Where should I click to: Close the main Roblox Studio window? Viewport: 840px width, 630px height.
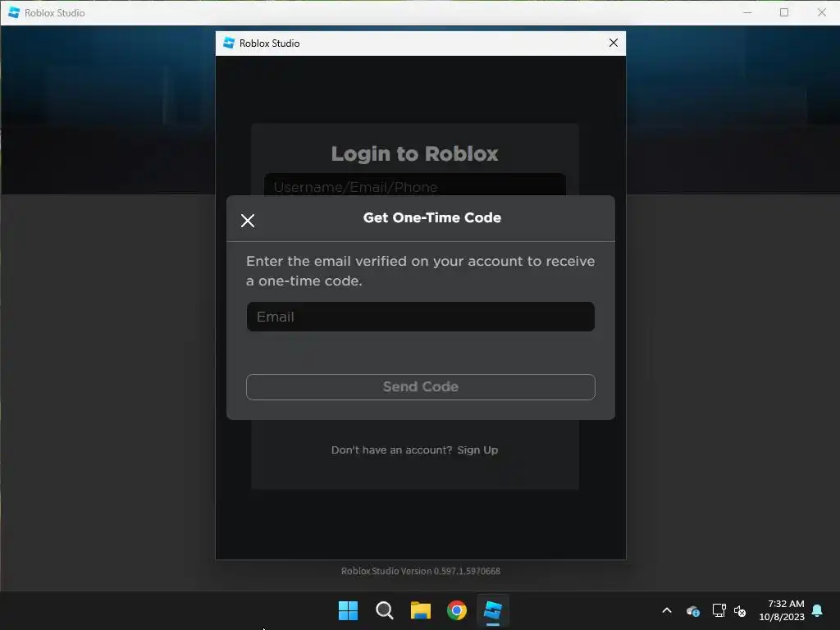[x=821, y=12]
